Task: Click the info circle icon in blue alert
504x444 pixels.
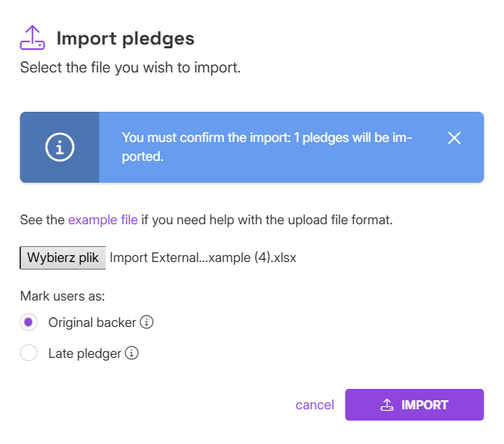Action: 60,147
